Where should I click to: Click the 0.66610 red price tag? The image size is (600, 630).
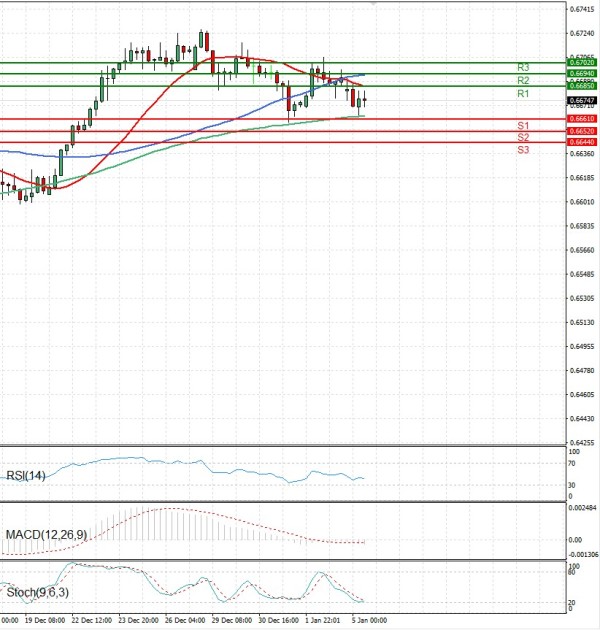[581, 119]
